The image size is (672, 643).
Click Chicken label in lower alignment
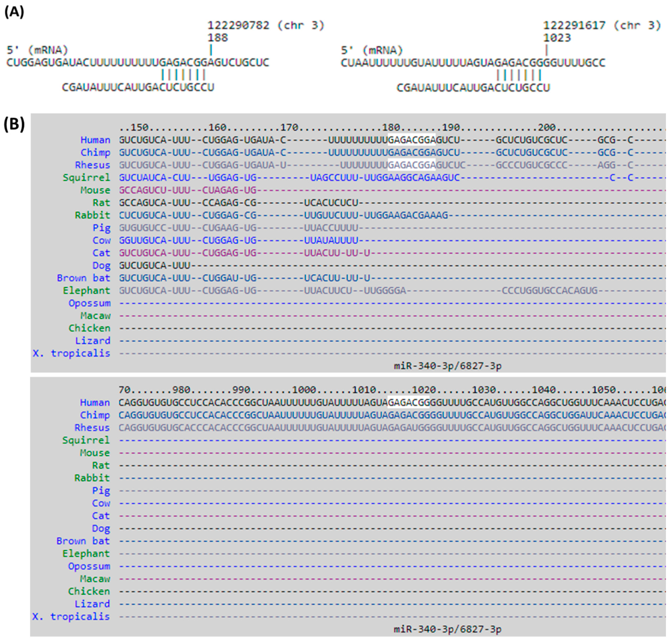tap(89, 591)
